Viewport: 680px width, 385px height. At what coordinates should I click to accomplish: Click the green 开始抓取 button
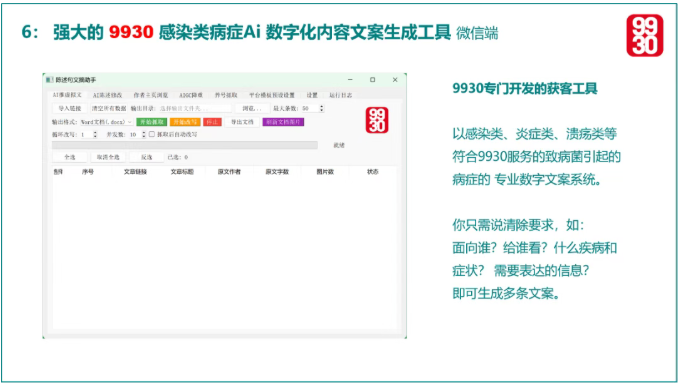(151, 122)
